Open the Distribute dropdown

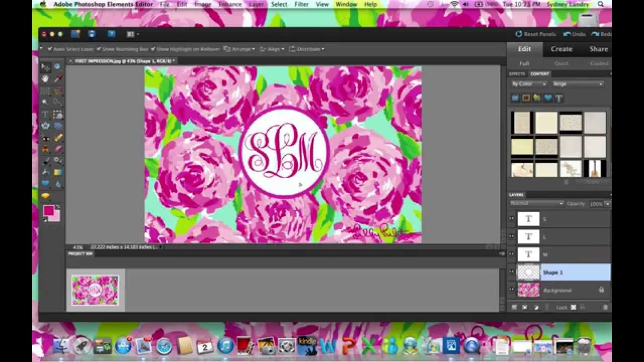(x=307, y=49)
